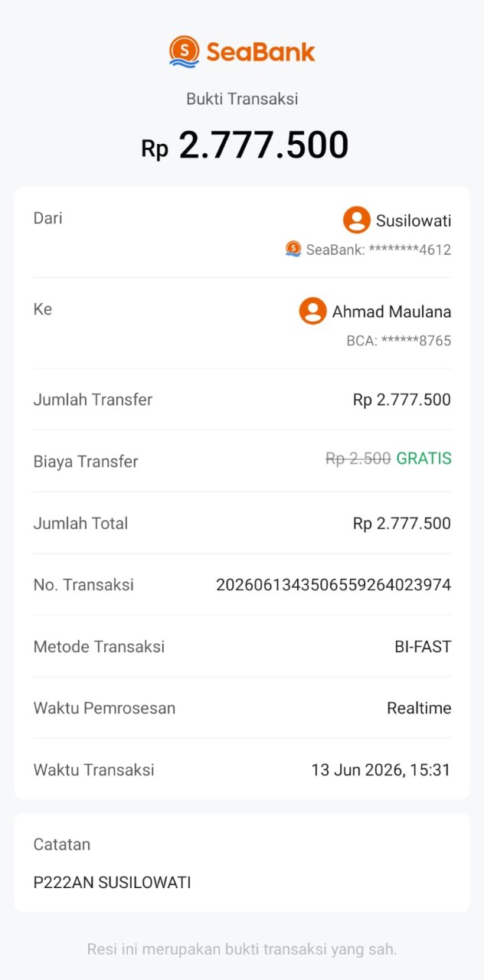Select the Realtime processing time value
The height and width of the screenshot is (980, 484).
click(419, 708)
